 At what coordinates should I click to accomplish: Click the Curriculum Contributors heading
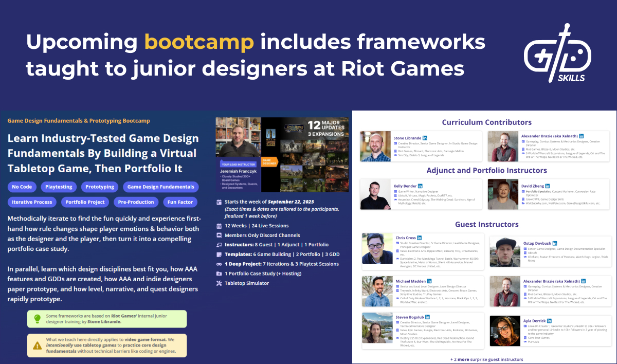(486, 122)
